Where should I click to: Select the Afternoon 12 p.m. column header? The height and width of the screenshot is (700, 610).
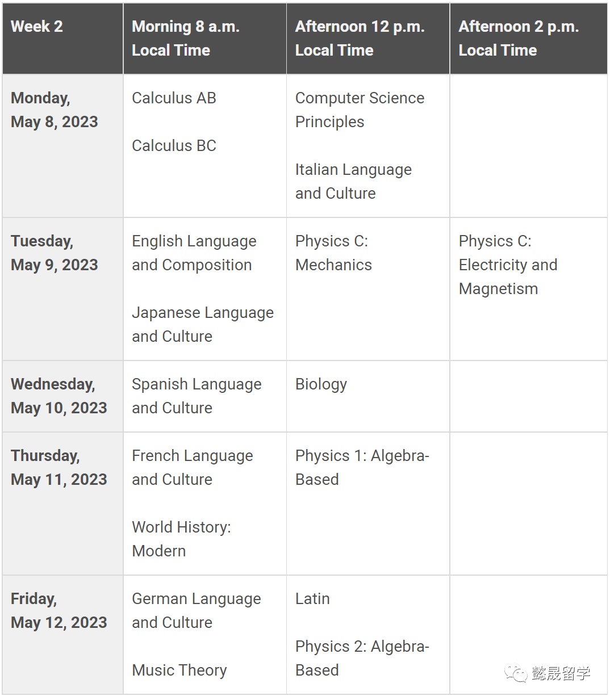click(x=360, y=38)
